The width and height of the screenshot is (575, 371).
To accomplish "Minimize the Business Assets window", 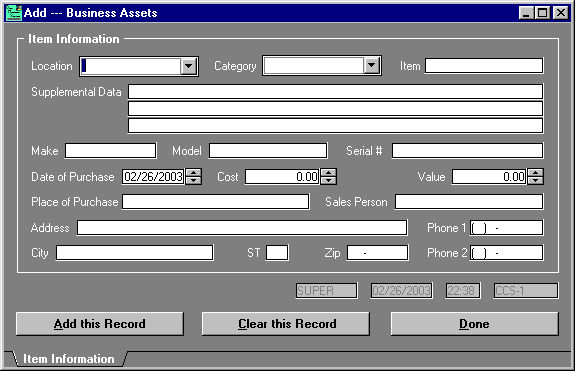I will (x=526, y=13).
